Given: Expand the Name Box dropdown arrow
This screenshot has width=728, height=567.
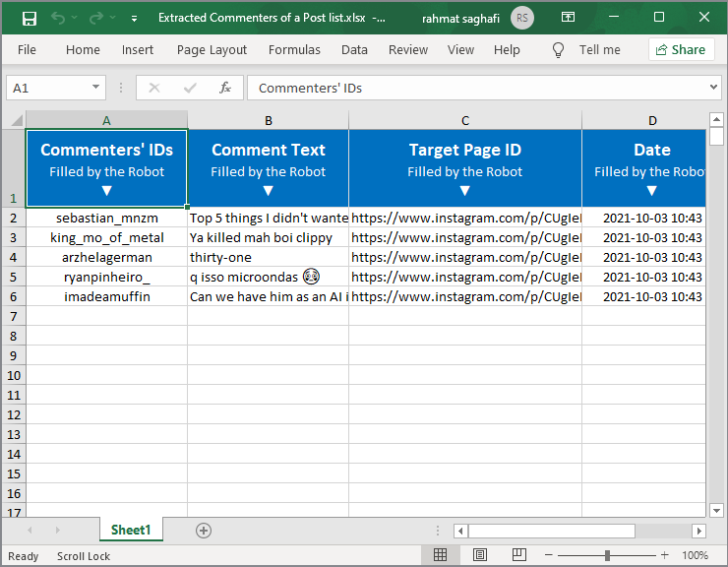Looking at the screenshot, I should pyautogui.click(x=95, y=88).
